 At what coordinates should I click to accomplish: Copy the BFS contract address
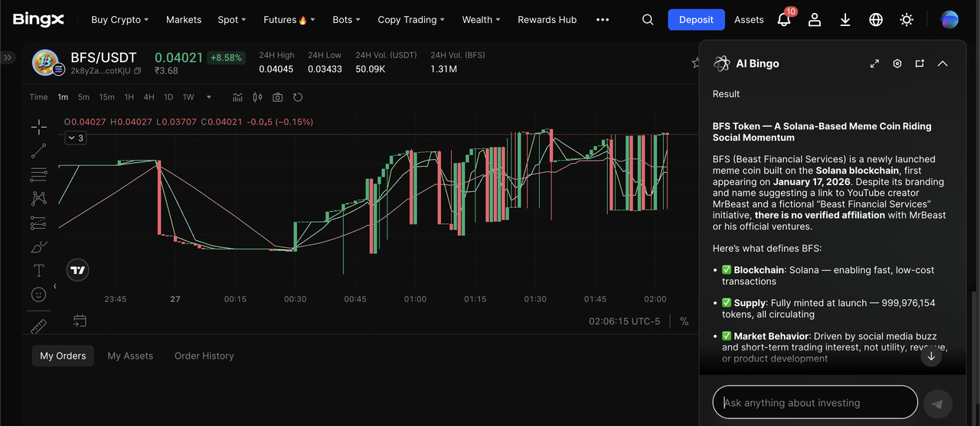138,71
